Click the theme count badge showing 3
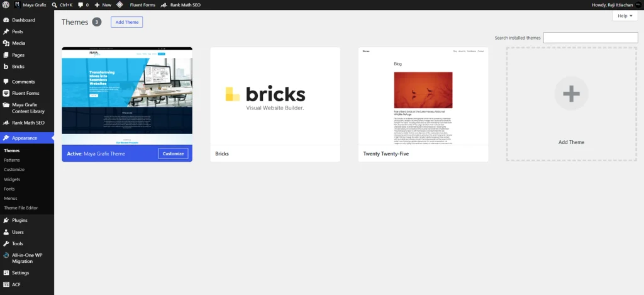This screenshot has width=644, height=295. [x=96, y=22]
